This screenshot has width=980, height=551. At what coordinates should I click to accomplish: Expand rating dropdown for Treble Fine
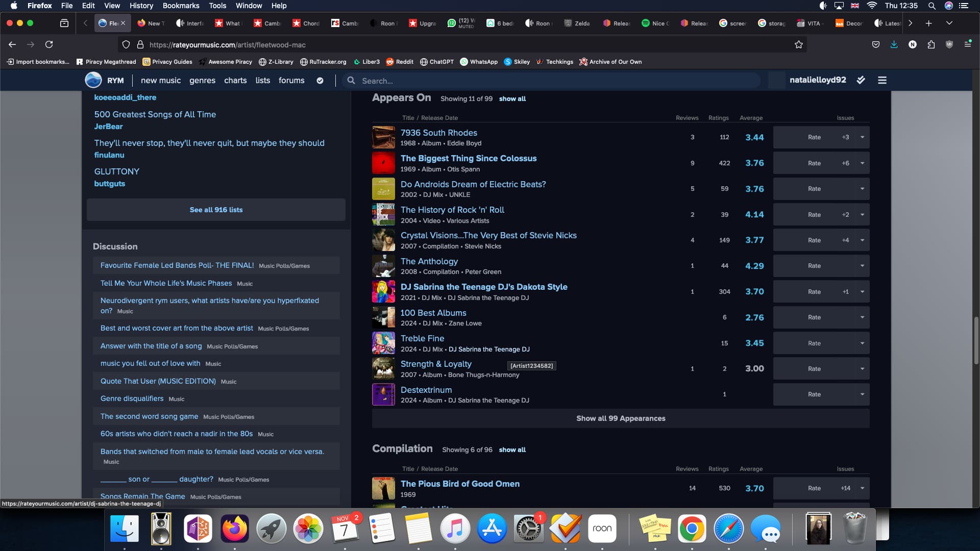[x=862, y=343]
